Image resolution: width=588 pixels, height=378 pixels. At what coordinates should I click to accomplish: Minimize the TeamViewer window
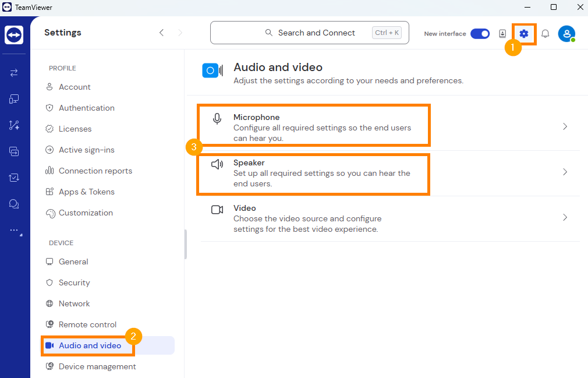tap(527, 7)
